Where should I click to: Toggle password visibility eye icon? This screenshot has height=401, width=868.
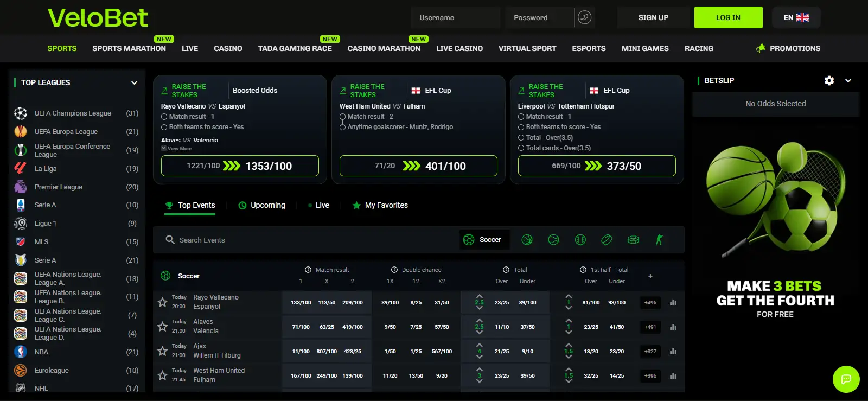coord(584,17)
